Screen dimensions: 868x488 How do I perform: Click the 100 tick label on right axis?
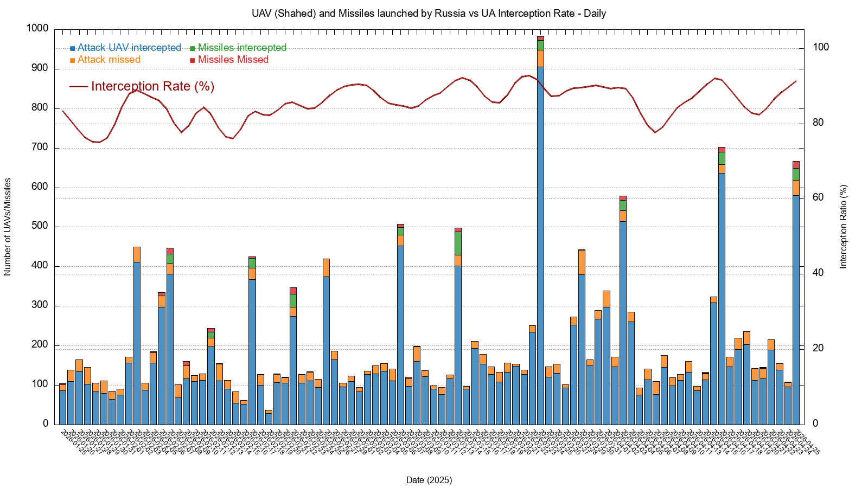coord(821,47)
